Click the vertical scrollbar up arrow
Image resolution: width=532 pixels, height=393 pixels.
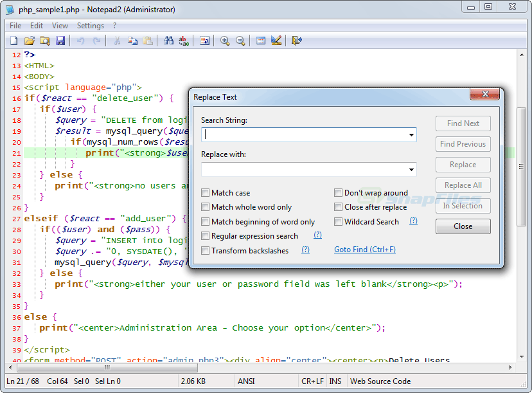(522, 55)
